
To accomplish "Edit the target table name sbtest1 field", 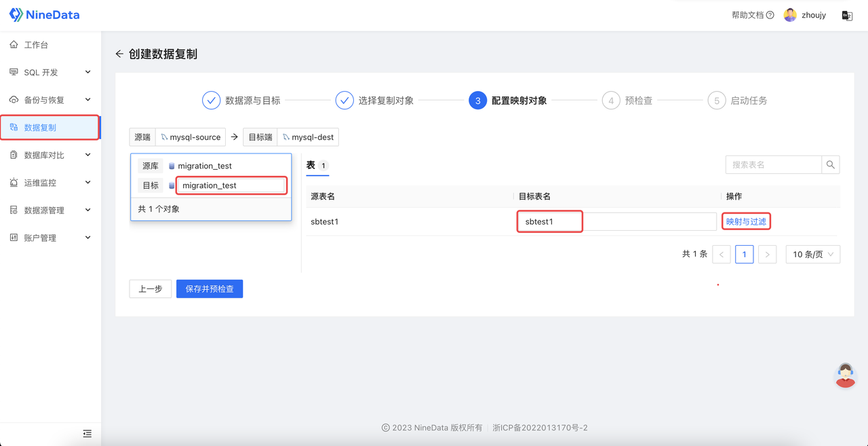I will click(616, 222).
